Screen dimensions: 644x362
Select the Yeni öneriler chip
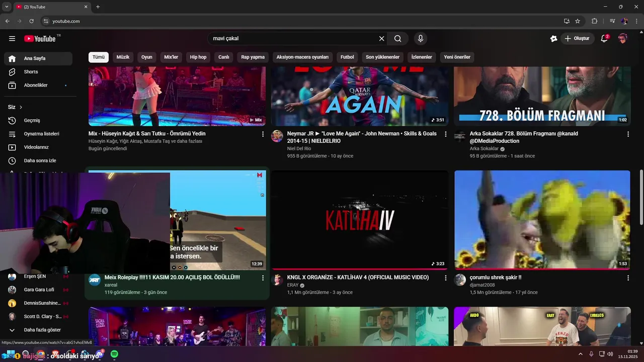pos(457,57)
